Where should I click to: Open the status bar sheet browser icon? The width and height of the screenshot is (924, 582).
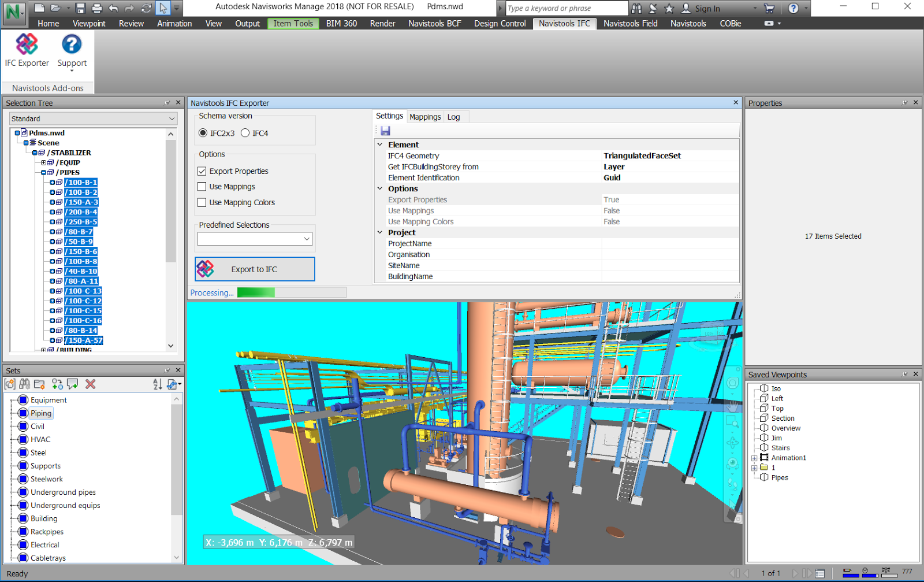pyautogui.click(x=819, y=573)
